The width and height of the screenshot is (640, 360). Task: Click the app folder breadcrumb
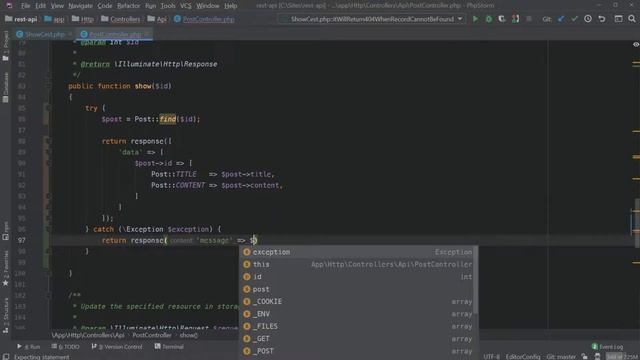pos(54,19)
